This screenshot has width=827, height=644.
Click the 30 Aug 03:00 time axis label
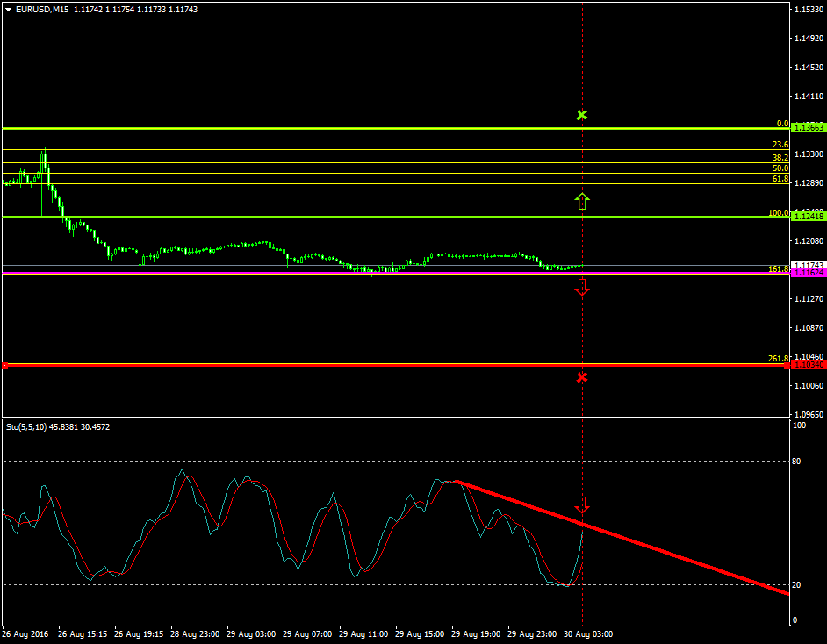(x=586, y=633)
